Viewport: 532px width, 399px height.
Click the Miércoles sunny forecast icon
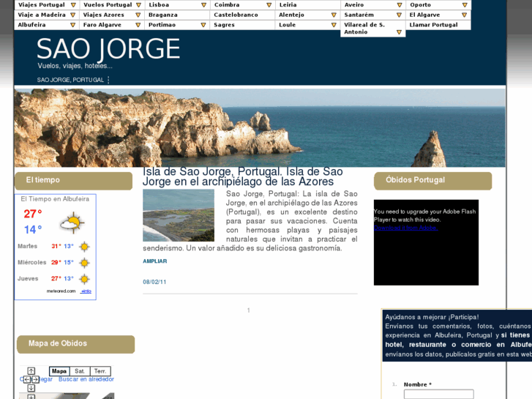coord(84,263)
